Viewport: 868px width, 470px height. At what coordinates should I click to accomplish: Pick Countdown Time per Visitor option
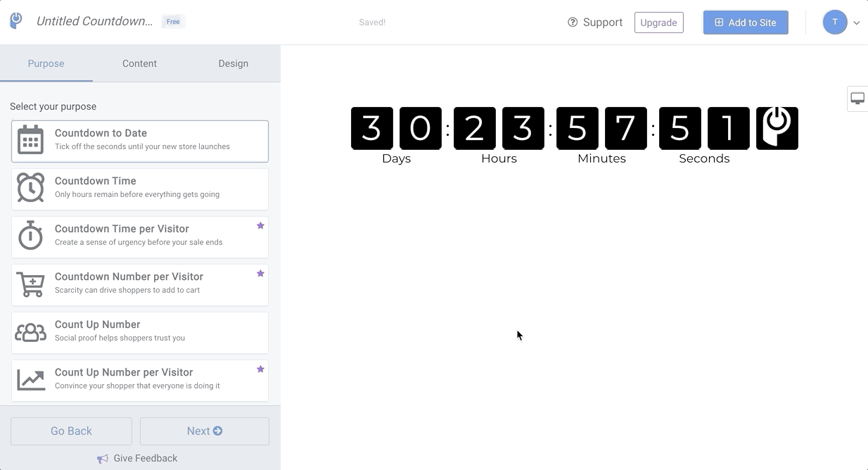(x=140, y=236)
